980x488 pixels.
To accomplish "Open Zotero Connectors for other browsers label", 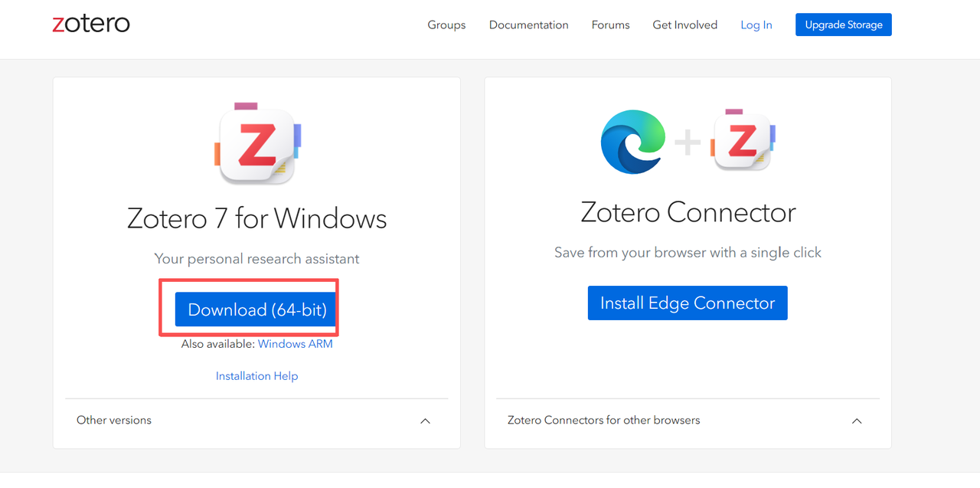I will [604, 420].
